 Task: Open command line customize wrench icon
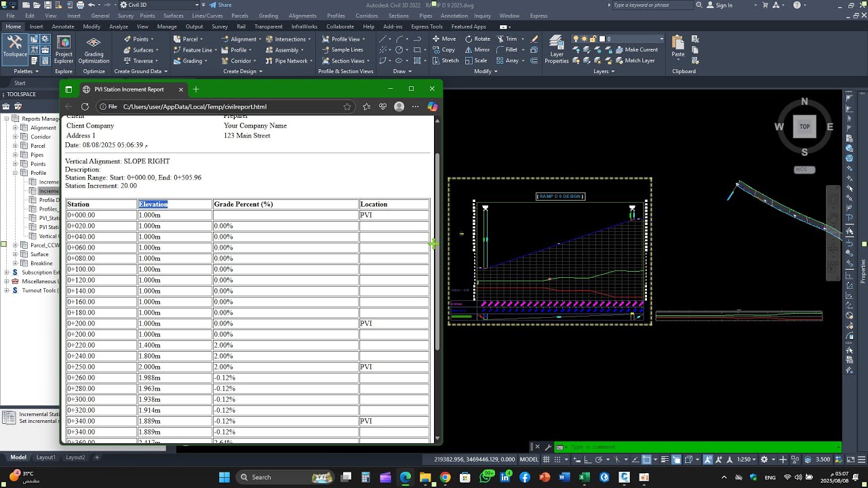[547, 447]
